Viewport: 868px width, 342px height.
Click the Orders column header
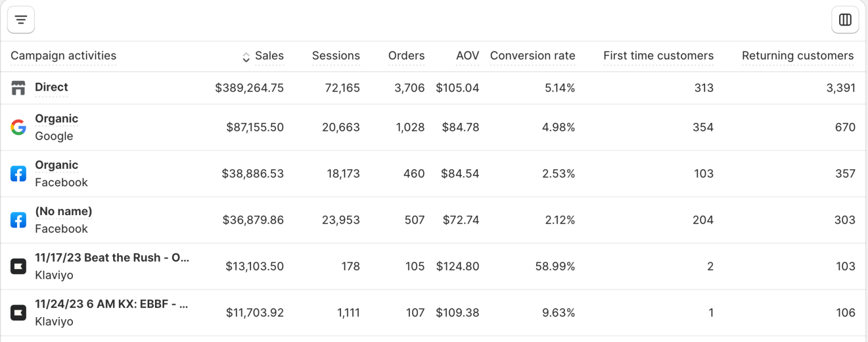[x=406, y=56]
